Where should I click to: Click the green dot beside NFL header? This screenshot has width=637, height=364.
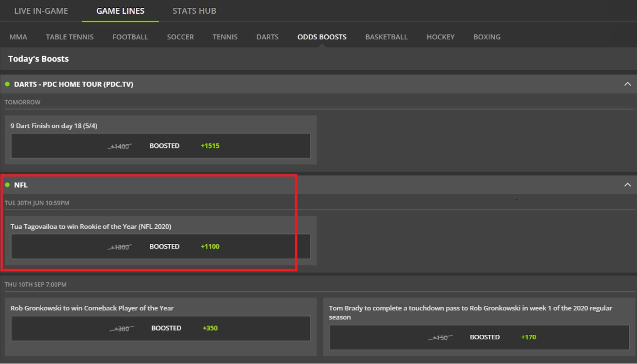tap(7, 185)
